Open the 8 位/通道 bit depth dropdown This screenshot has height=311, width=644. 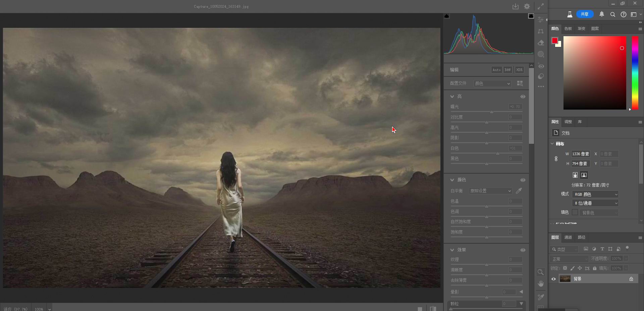[595, 203]
